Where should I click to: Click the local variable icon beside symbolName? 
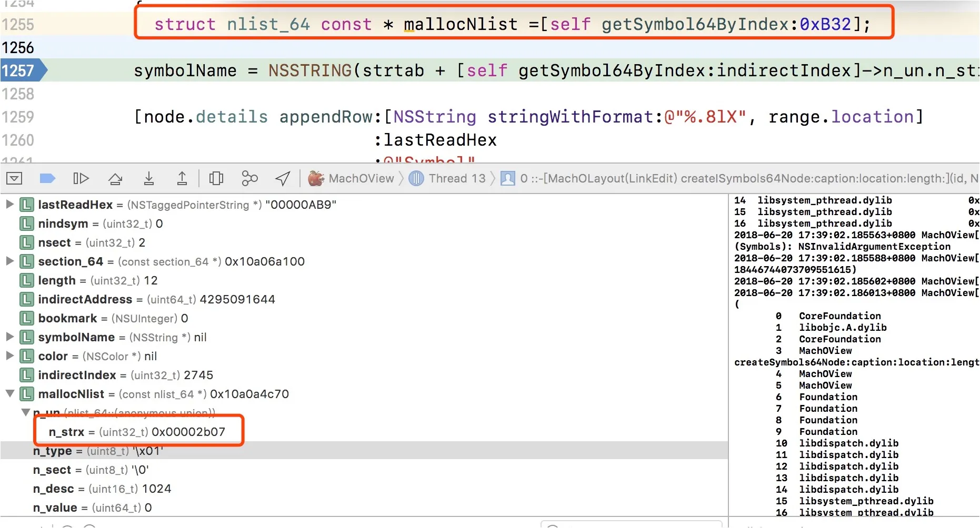click(27, 337)
